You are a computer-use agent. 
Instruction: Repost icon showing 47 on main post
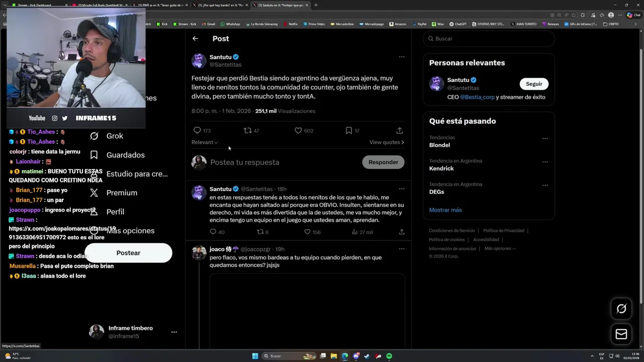[x=248, y=130]
